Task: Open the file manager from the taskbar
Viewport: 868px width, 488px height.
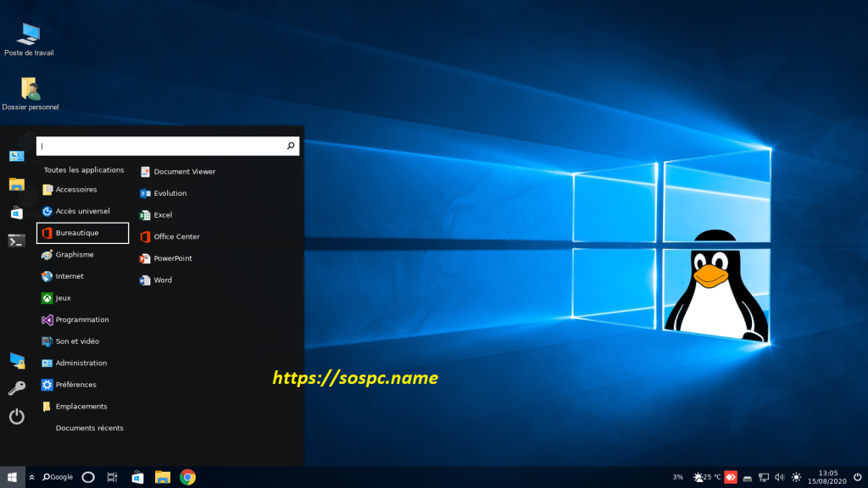Action: [x=162, y=477]
